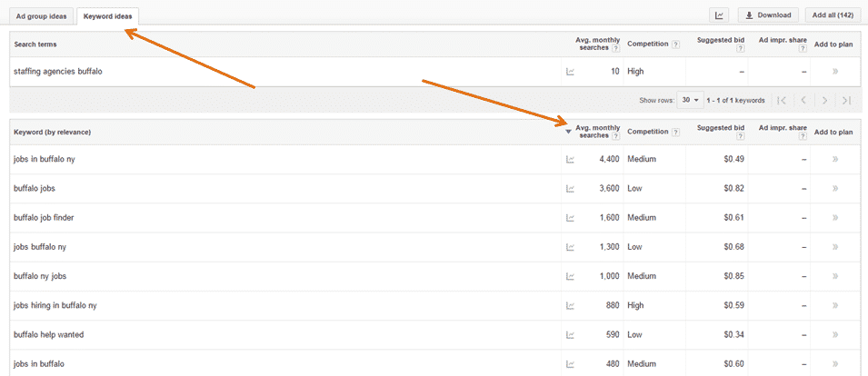Image resolution: width=868 pixels, height=376 pixels.
Task: Open help for Search terms Avg. monthly searches
Action: click(616, 48)
